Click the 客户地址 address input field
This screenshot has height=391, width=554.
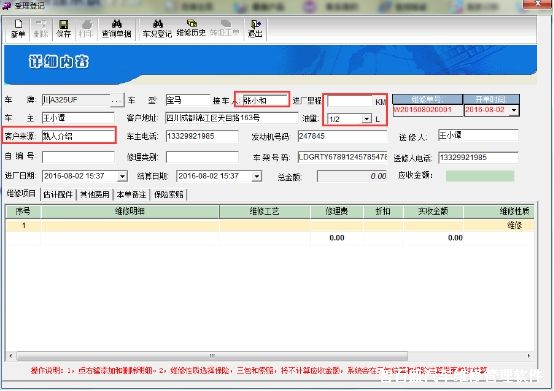[231, 118]
